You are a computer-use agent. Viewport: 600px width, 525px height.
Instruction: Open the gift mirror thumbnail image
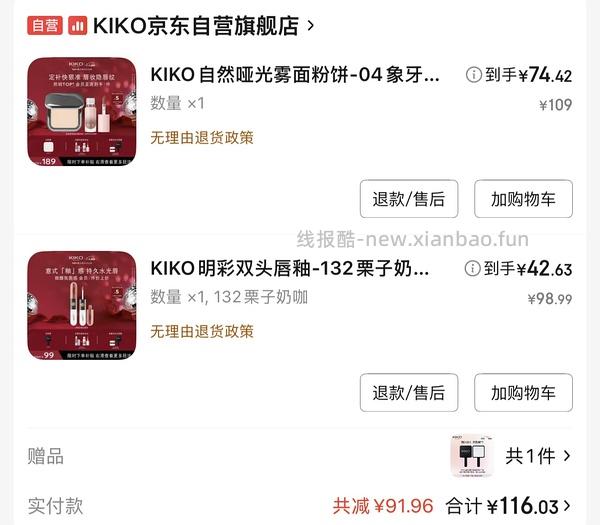point(472,456)
